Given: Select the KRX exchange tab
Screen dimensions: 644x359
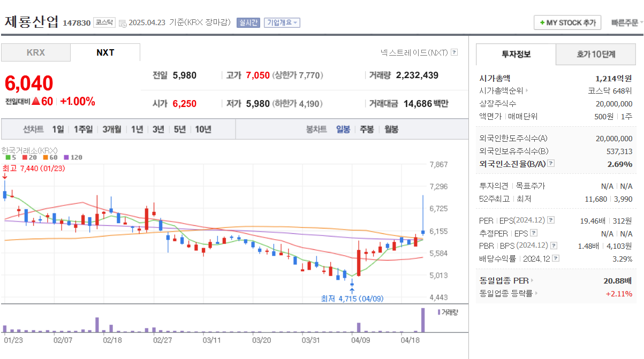Looking at the screenshot, I should pyautogui.click(x=35, y=52).
